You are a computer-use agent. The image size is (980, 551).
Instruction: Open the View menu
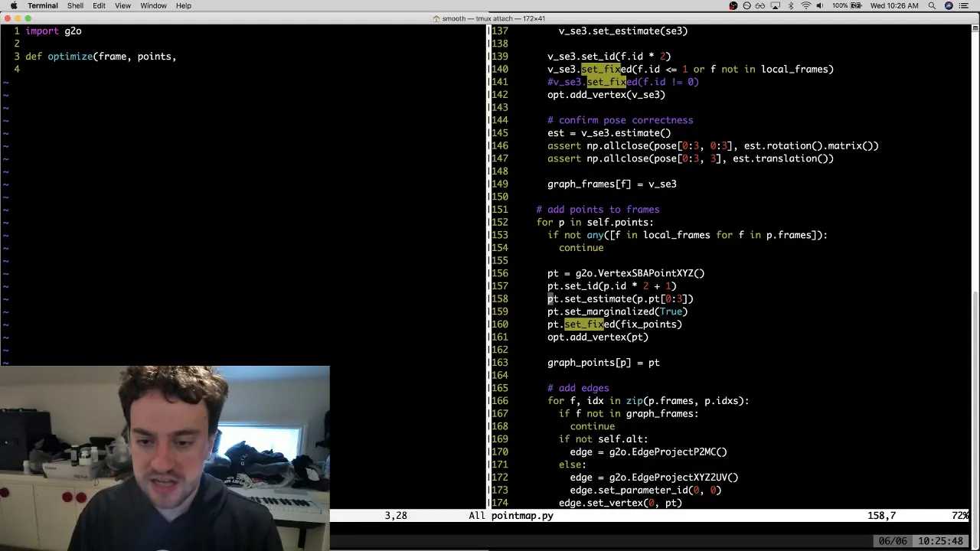pyautogui.click(x=122, y=5)
